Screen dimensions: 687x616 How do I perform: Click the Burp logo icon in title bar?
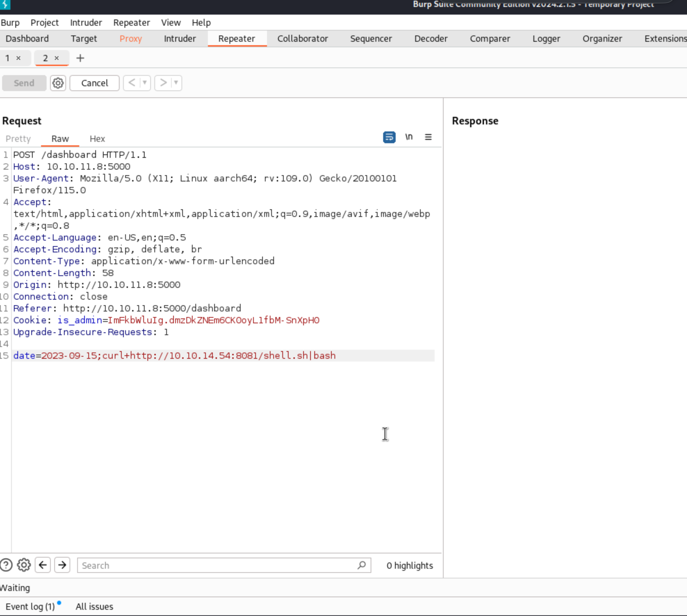point(5,5)
